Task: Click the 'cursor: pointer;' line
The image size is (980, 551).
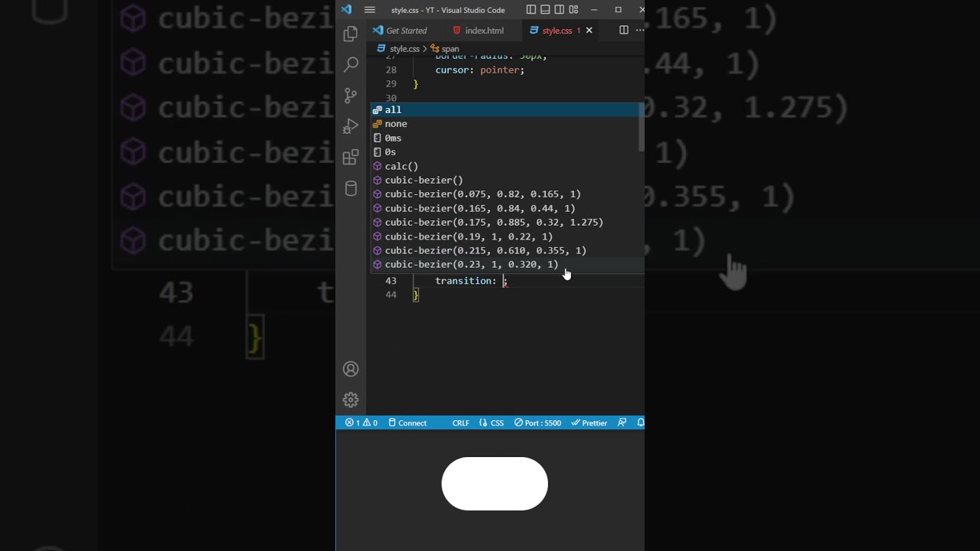Action: (x=480, y=70)
